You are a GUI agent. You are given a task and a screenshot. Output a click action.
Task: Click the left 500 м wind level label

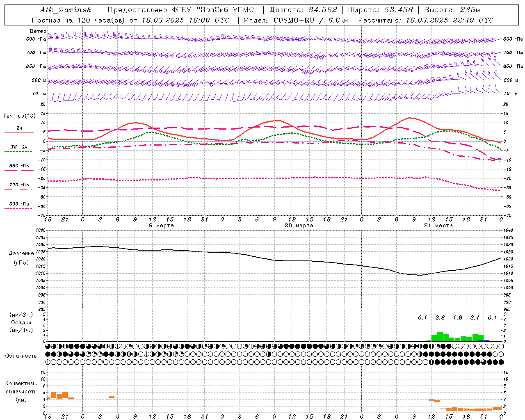click(x=39, y=80)
